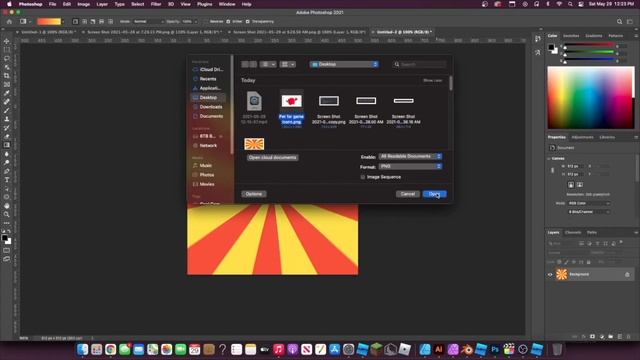Viewport: 640px width, 360px height.
Task: Click the Options button in dialog
Action: click(254, 194)
